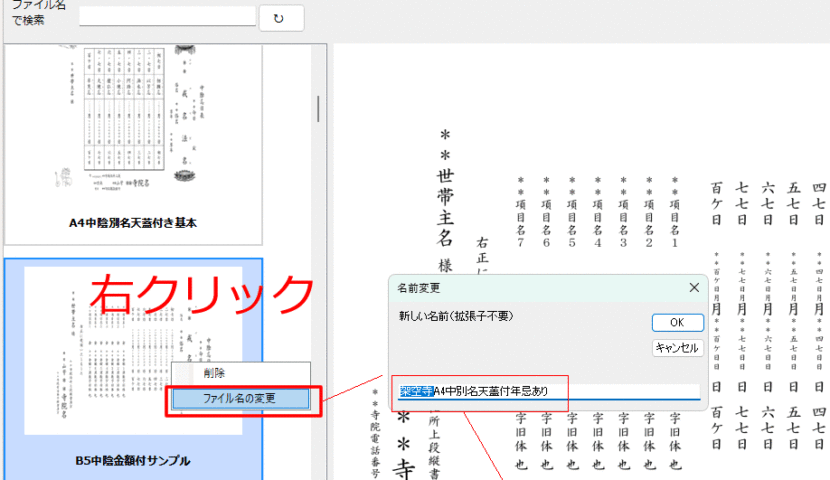Click the template list vertical scrollbar

pos(318,108)
